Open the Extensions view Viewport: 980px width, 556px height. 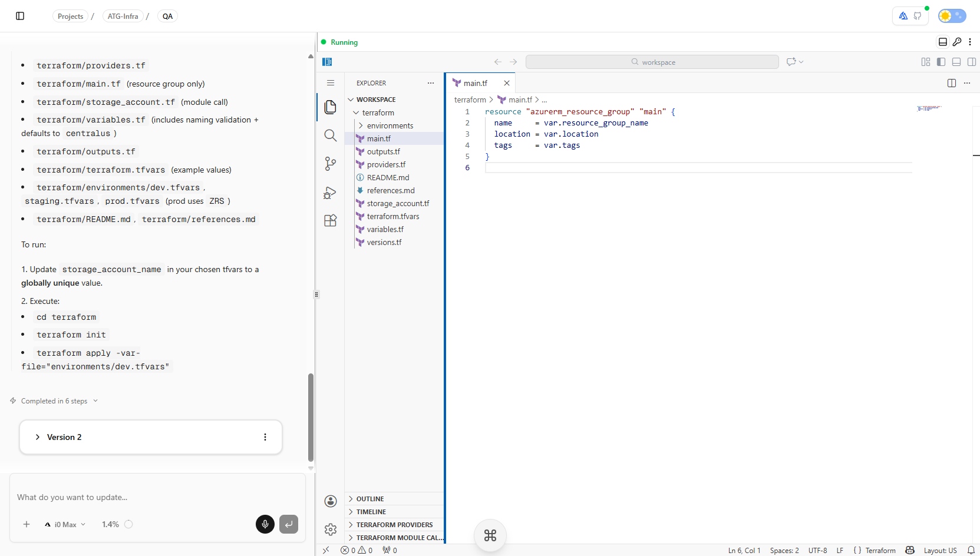point(331,220)
